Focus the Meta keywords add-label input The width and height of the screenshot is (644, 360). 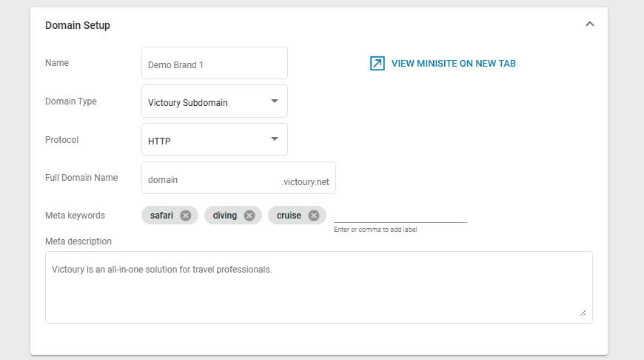click(x=400, y=215)
